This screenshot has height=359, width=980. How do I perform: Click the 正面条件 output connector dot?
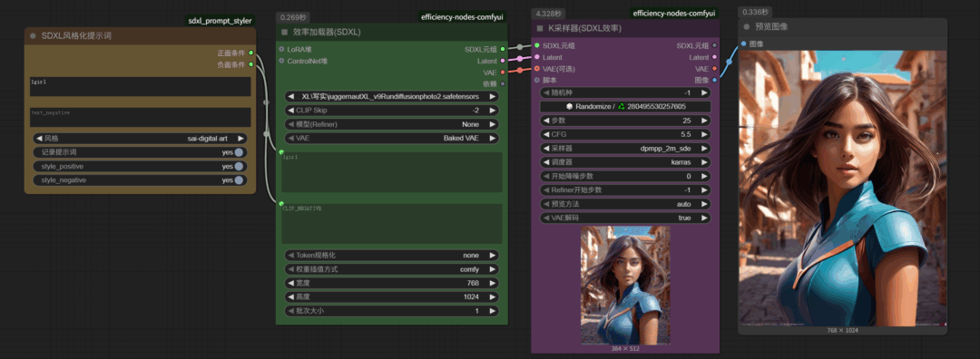[251, 53]
